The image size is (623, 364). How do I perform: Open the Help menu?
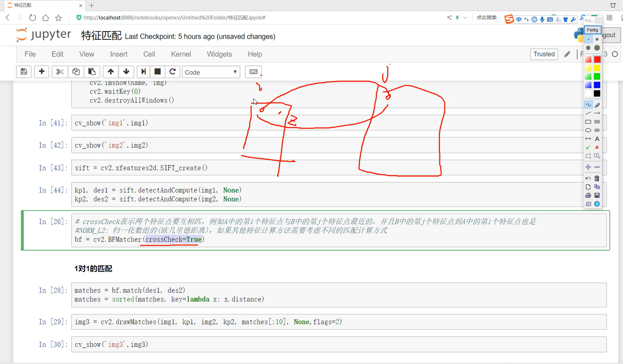[x=255, y=54]
